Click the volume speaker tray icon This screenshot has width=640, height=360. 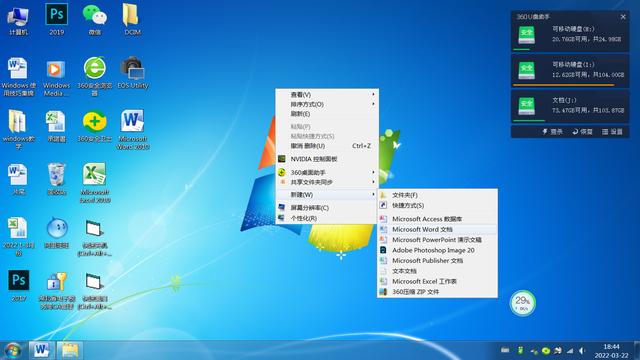pos(582,351)
